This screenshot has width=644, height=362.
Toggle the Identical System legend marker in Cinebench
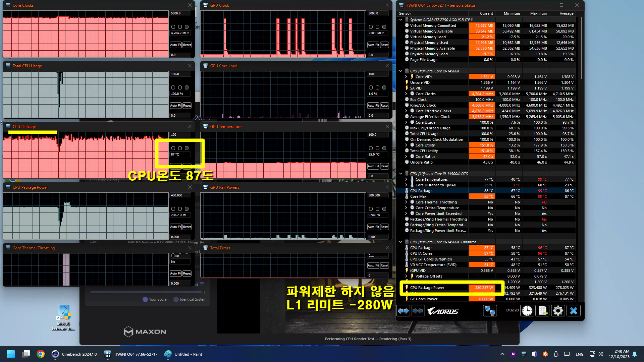[x=176, y=299]
